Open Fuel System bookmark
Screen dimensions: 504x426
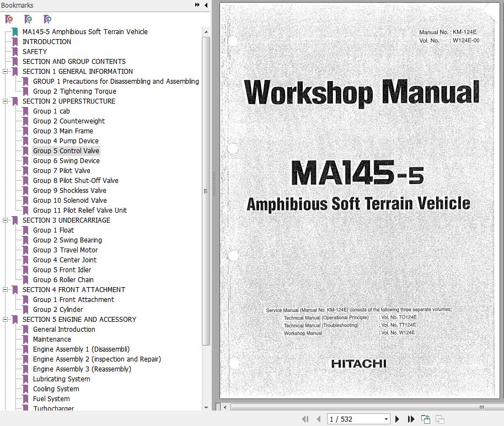[51, 398]
